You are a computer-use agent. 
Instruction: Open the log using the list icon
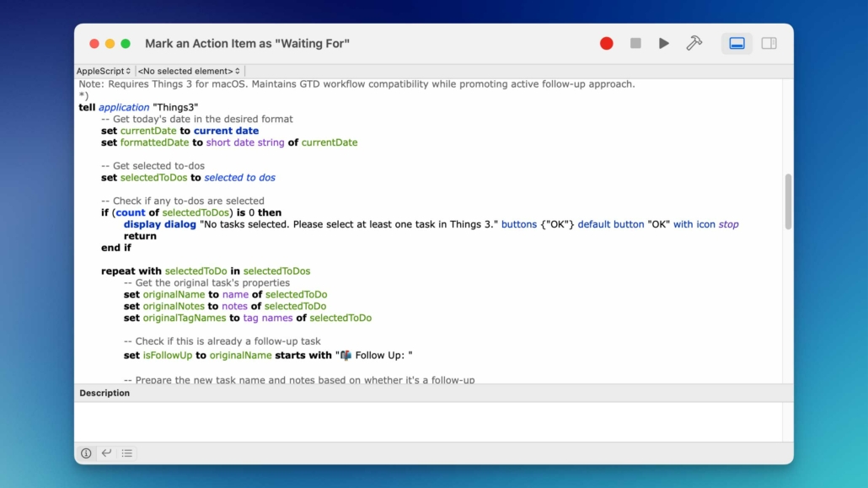pos(127,453)
